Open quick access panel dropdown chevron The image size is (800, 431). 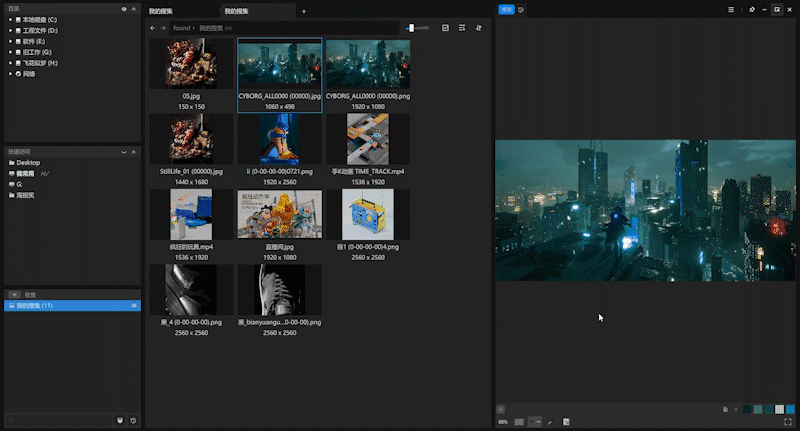pos(124,152)
